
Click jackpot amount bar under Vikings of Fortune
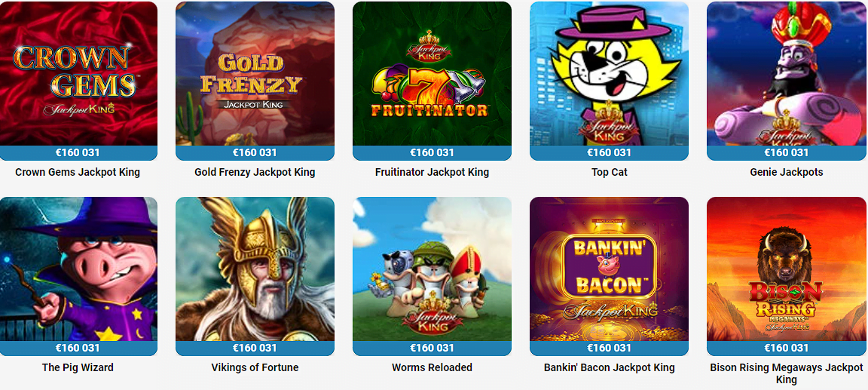pyautogui.click(x=255, y=349)
